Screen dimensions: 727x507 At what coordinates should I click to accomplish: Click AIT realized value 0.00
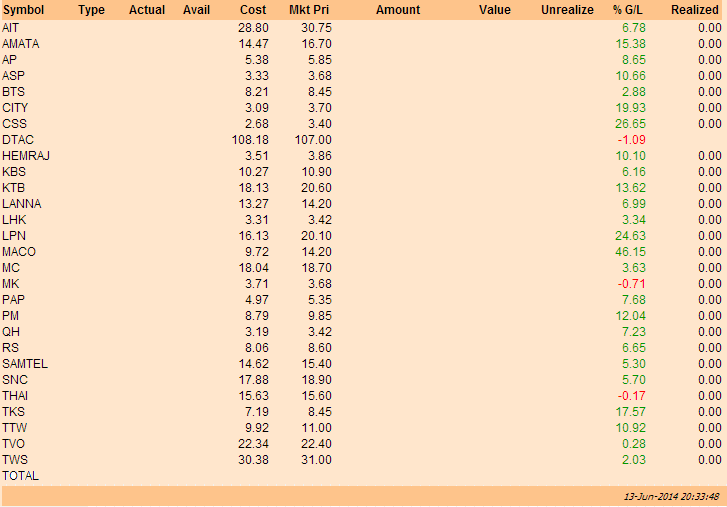pos(710,28)
